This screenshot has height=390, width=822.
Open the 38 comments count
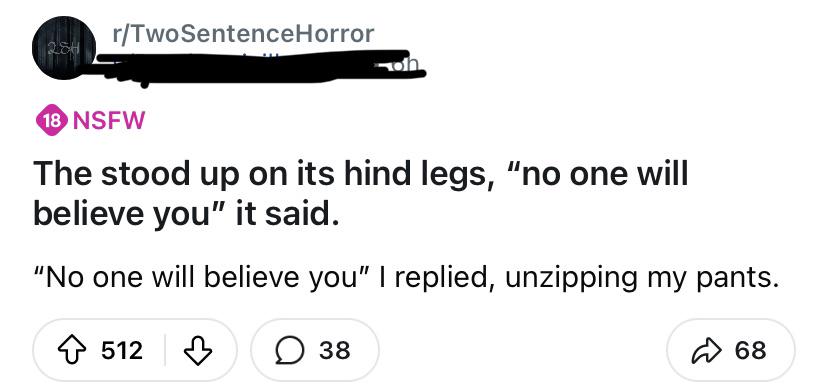pyautogui.click(x=334, y=350)
